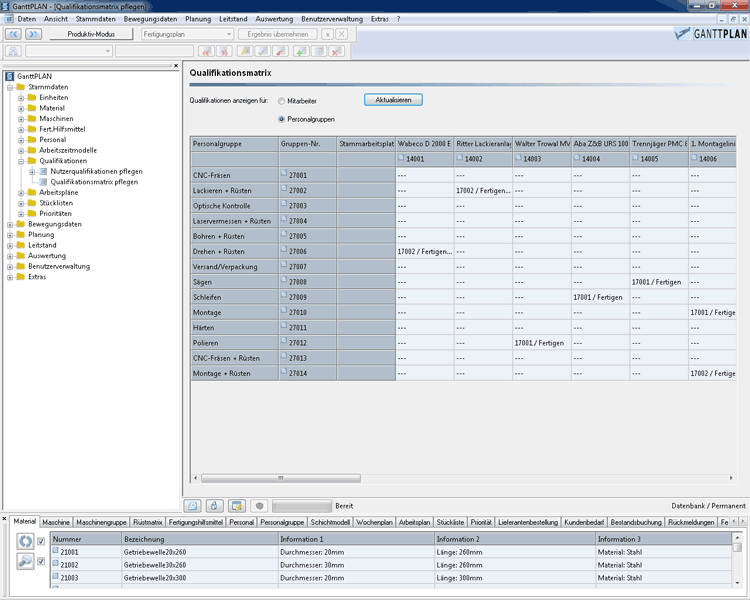Click the refresh icon below the matrix

tap(193, 506)
